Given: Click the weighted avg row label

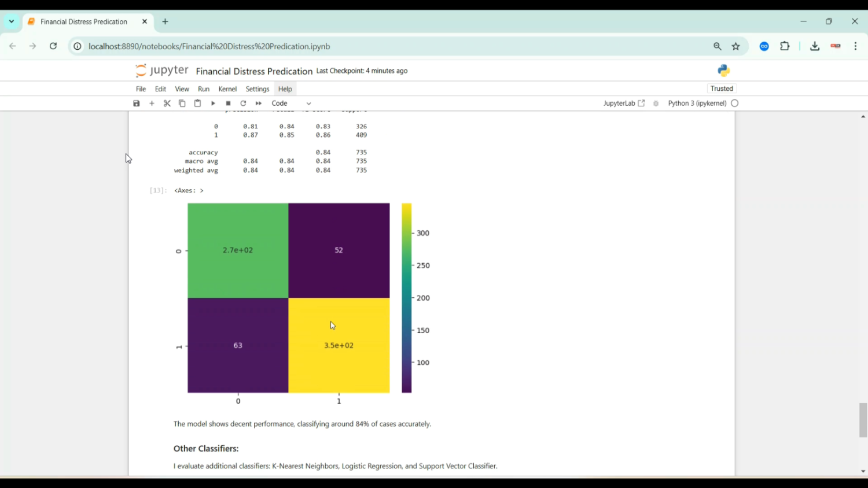Looking at the screenshot, I should (196, 171).
